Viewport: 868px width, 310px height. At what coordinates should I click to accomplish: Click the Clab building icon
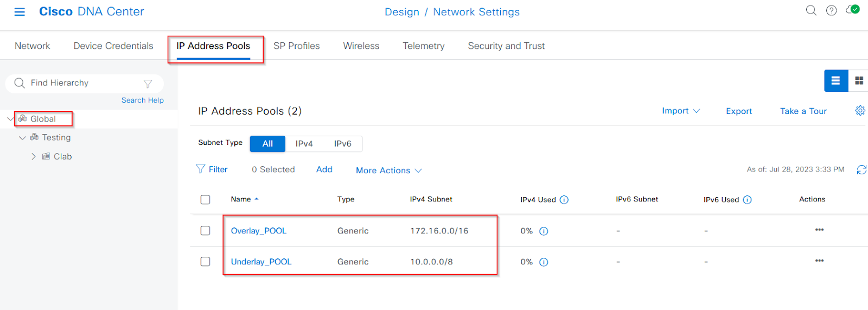46,156
